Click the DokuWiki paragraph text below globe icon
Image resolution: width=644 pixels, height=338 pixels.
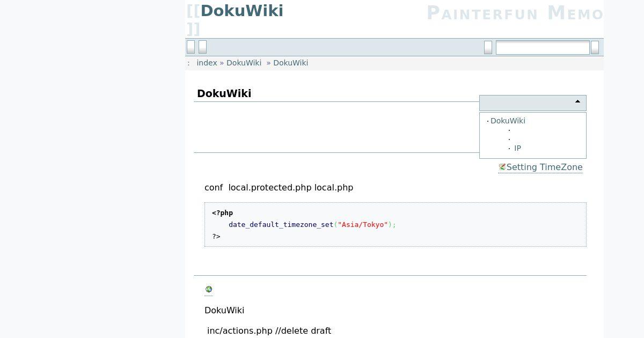pyautogui.click(x=224, y=311)
